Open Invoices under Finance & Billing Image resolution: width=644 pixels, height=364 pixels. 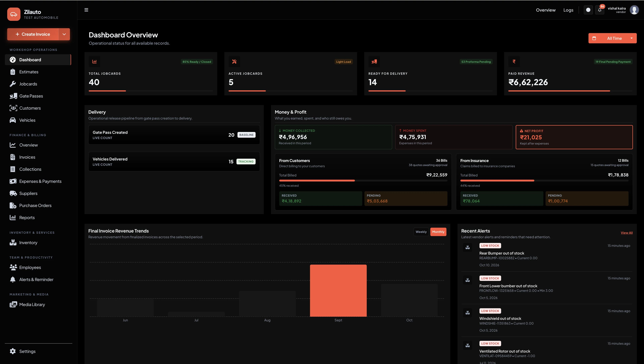[38, 157]
